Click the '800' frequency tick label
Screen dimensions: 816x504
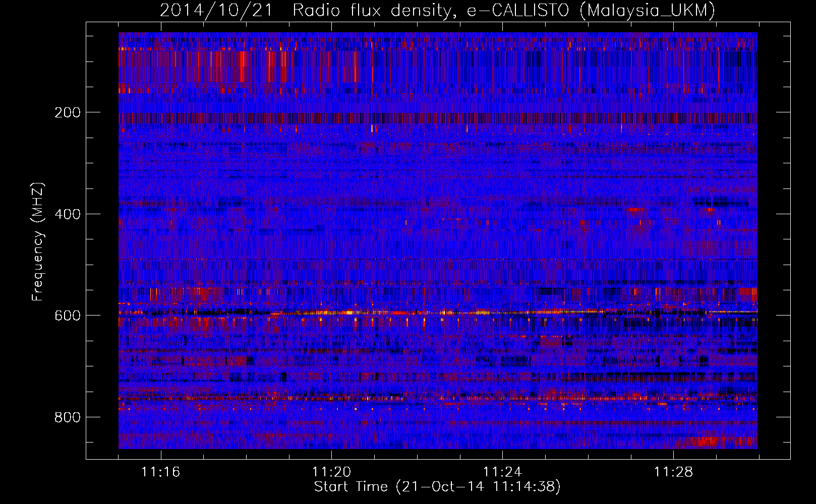[x=67, y=417]
